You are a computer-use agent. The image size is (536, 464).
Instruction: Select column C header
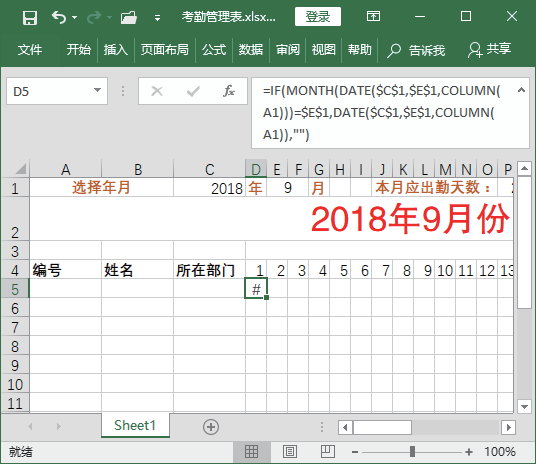[x=210, y=169]
